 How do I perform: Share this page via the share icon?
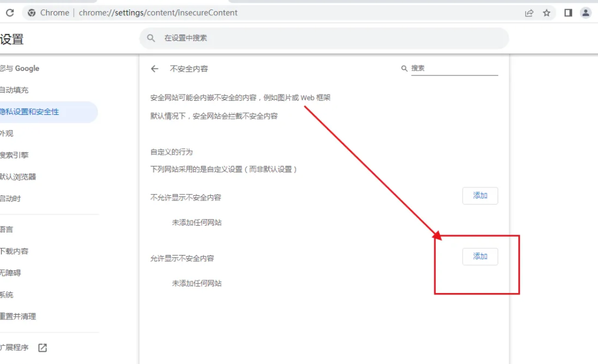tap(529, 13)
